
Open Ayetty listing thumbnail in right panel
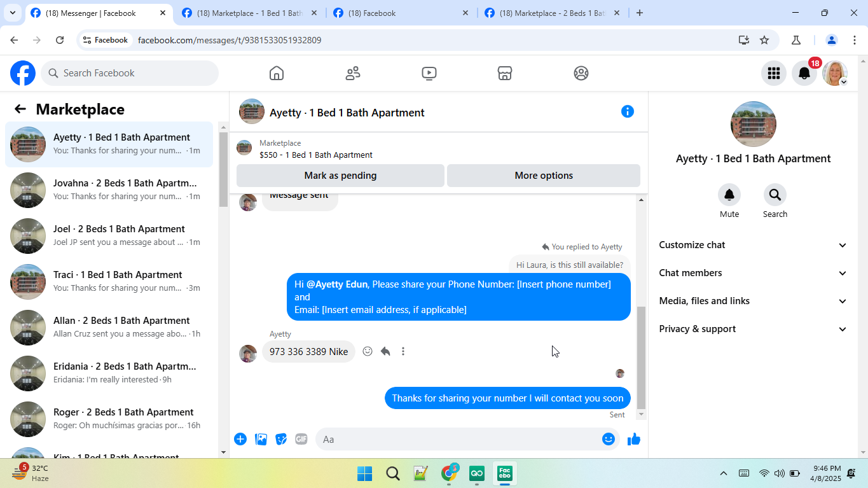[754, 124]
